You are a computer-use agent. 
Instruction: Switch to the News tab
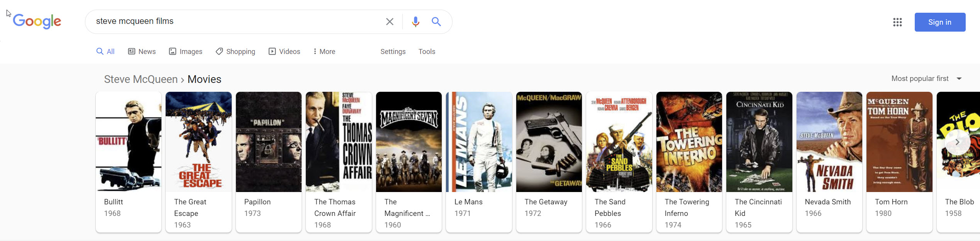click(142, 52)
